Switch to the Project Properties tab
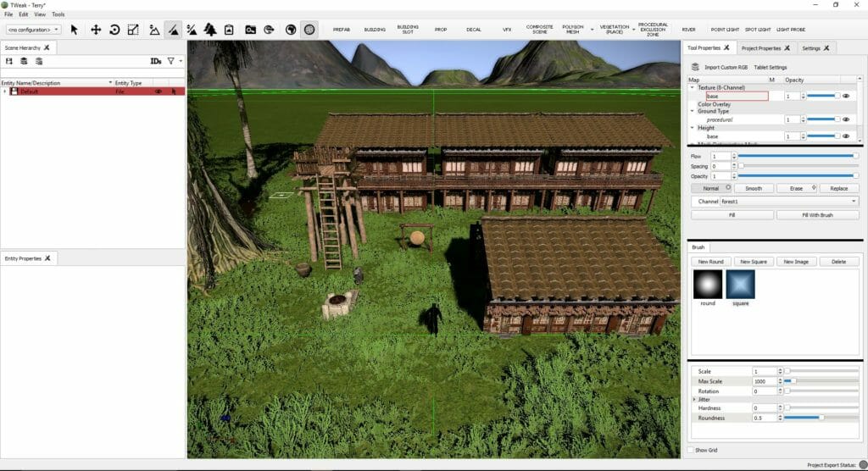The height and width of the screenshot is (471, 868). click(x=760, y=48)
